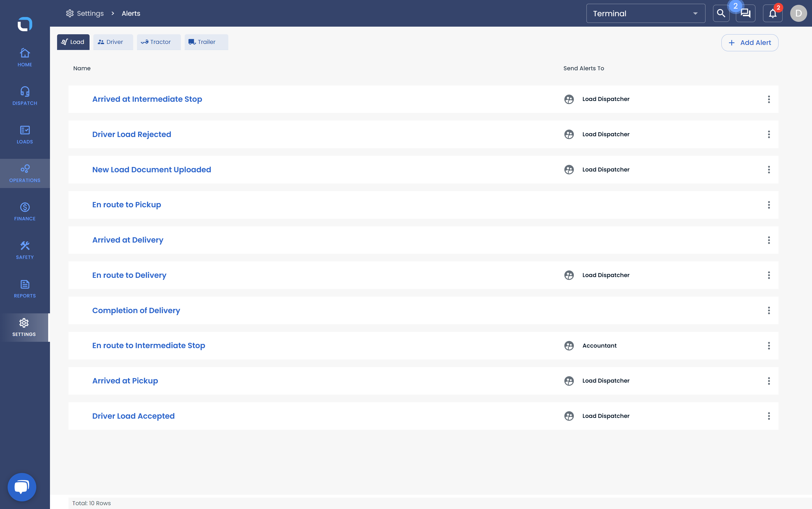Image resolution: width=812 pixels, height=509 pixels.
Task: Open the Completion of Delivery alert
Action: click(x=136, y=310)
